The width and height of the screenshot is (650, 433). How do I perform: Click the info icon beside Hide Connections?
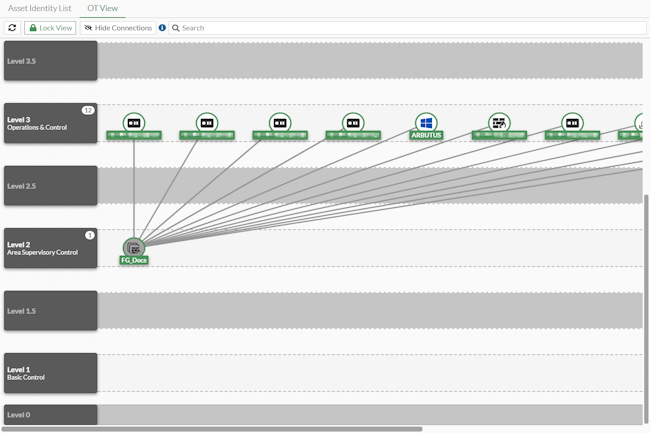[162, 28]
